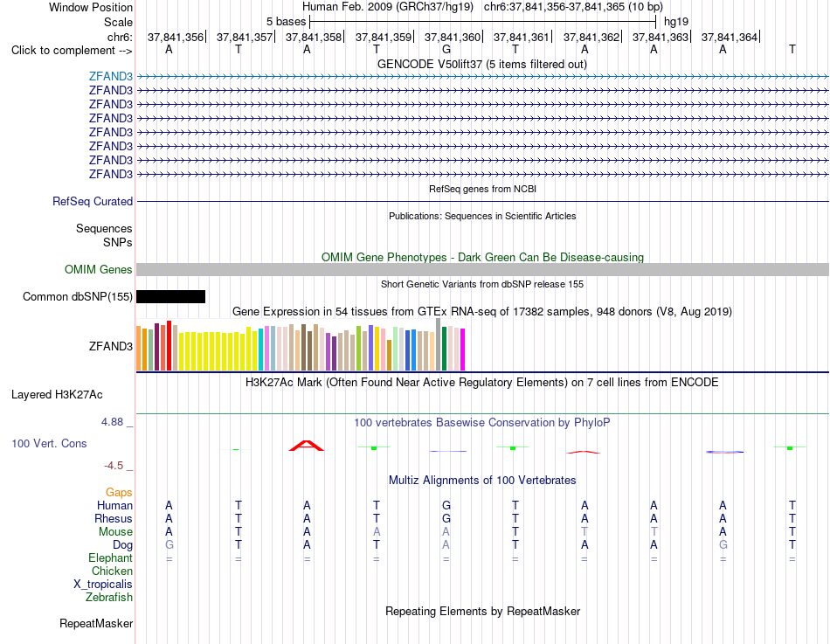The image size is (830, 644).
Task: Click the "-4.5" PhyloP lower limit value
Action: click(114, 466)
